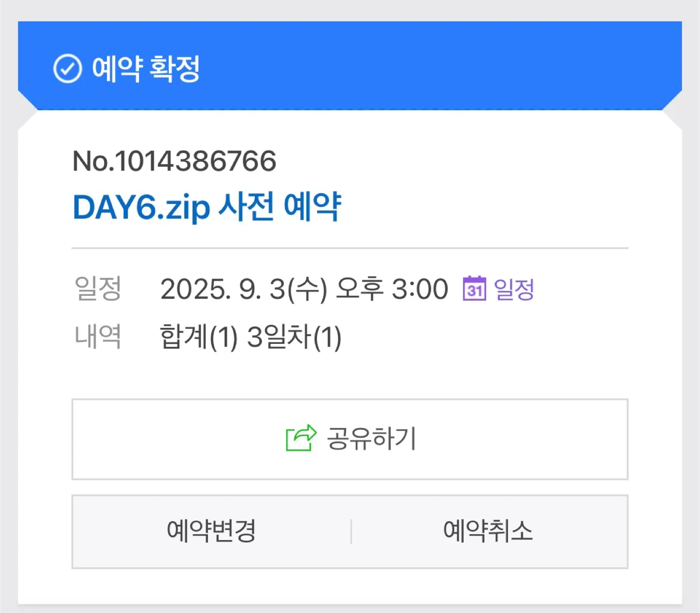Click the gray 내역 row label
Viewport: 700px width, 613px height.
[98, 336]
